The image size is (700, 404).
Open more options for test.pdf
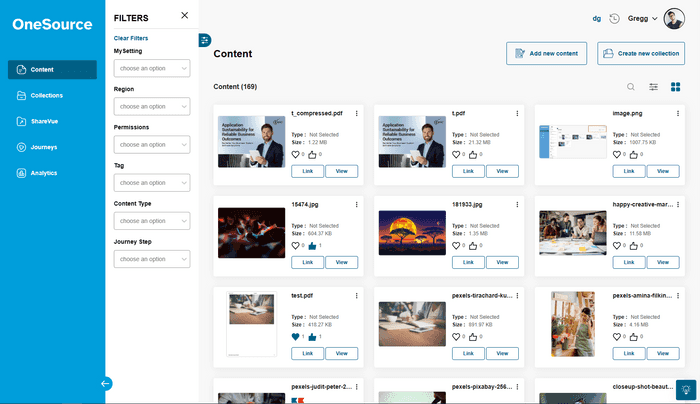[x=356, y=296]
